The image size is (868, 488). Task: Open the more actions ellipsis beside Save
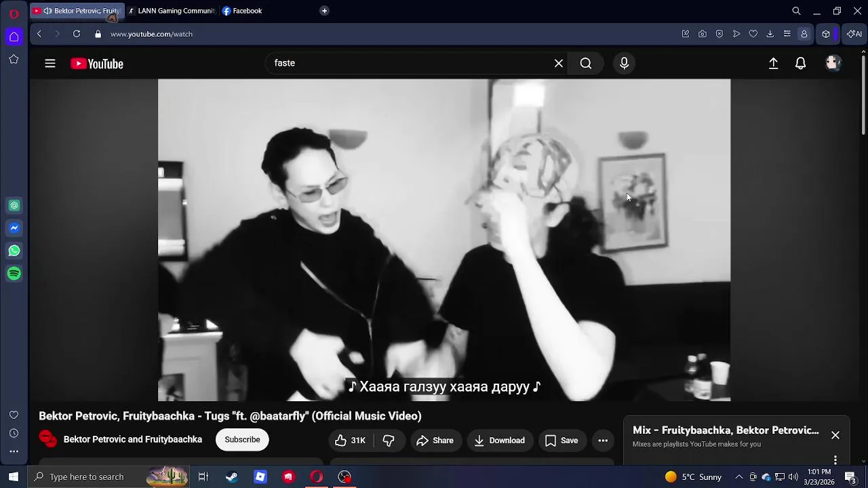coord(603,441)
